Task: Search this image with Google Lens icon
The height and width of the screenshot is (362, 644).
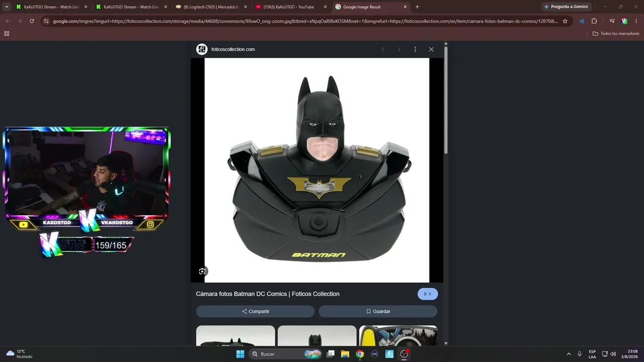Action: click(202, 271)
